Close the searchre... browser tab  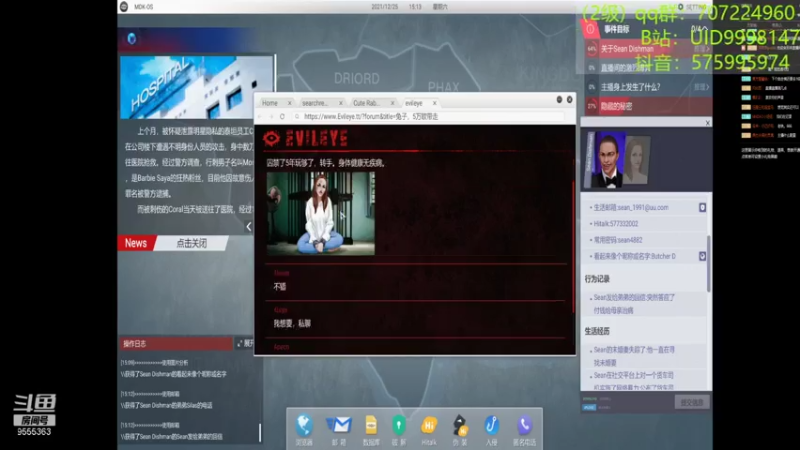click(x=341, y=103)
